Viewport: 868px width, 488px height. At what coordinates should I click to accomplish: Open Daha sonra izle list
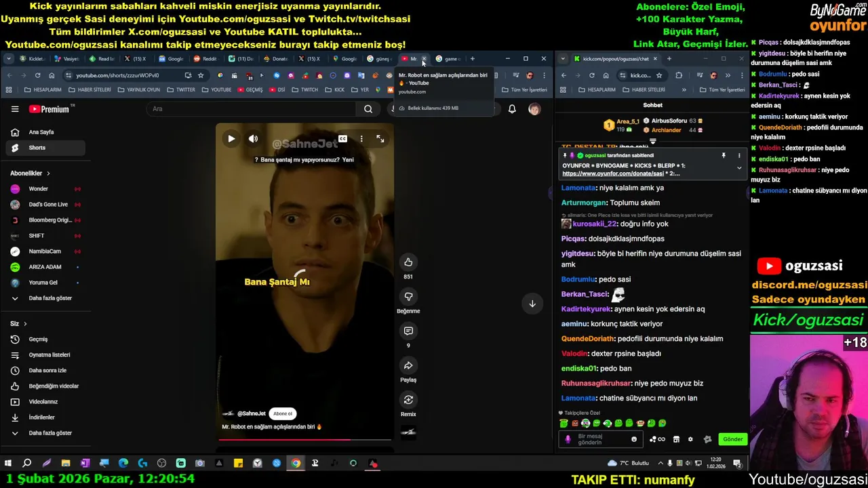coord(45,371)
